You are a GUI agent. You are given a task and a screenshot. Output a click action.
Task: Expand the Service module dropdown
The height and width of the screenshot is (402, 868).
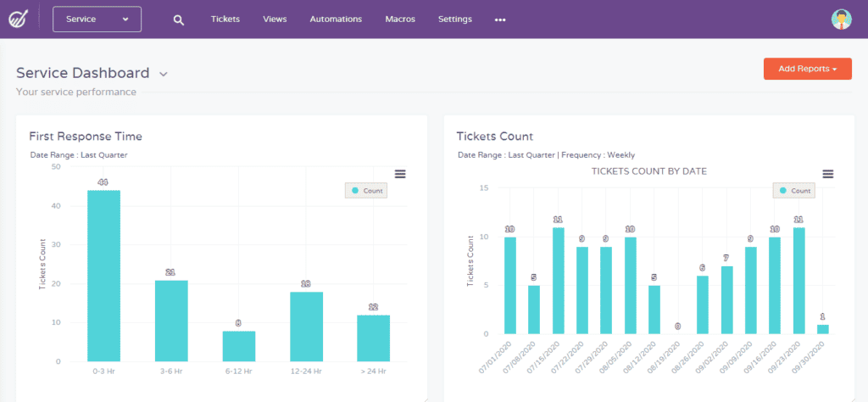coord(97,19)
